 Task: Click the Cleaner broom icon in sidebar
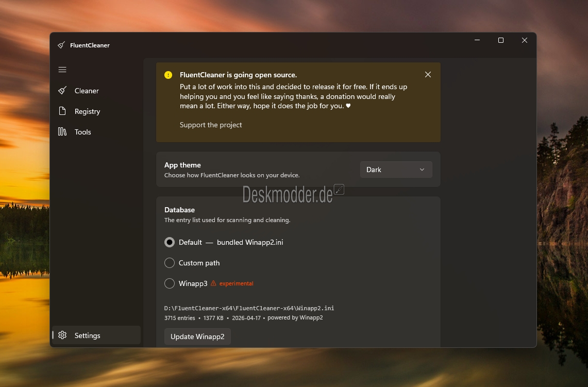pyautogui.click(x=62, y=91)
